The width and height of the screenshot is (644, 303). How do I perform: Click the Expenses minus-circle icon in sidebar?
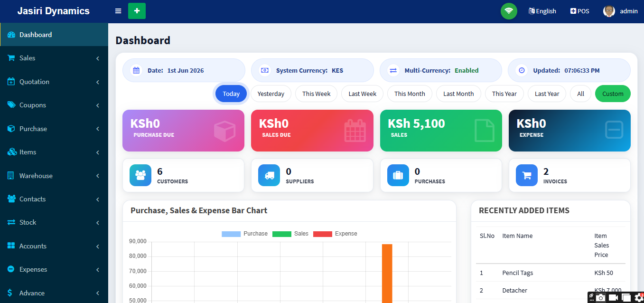[x=11, y=269]
